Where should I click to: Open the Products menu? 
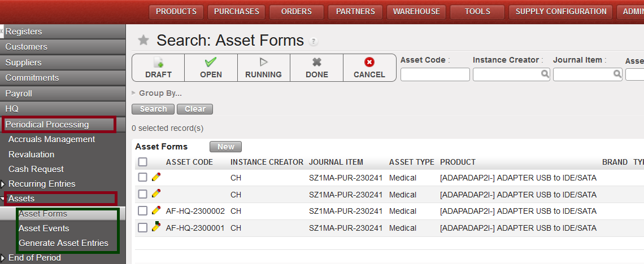tap(176, 11)
